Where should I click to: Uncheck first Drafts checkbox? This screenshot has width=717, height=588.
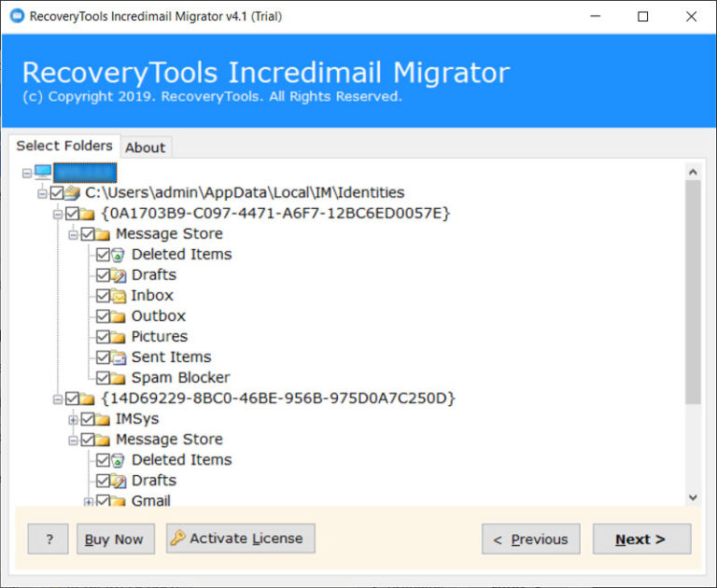pos(103,275)
